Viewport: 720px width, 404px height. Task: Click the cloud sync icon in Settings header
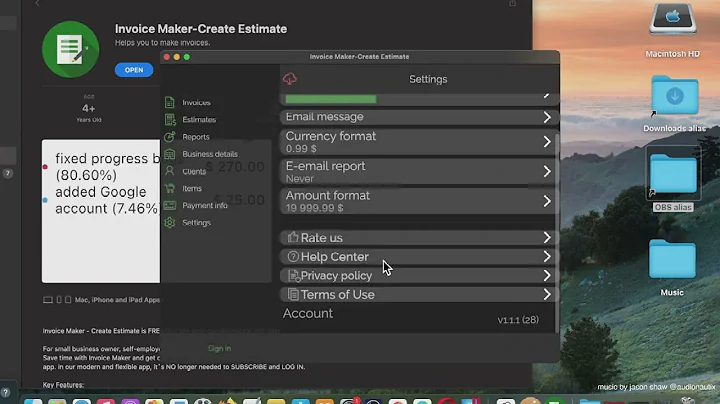click(x=290, y=79)
